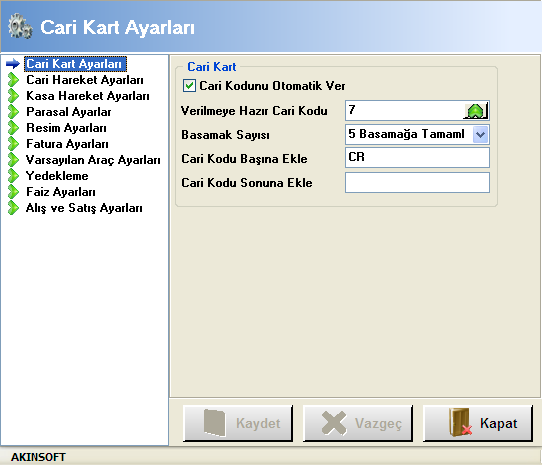Open Alış ve Satış Ayarları page
542x465 pixels.
[x=84, y=208]
